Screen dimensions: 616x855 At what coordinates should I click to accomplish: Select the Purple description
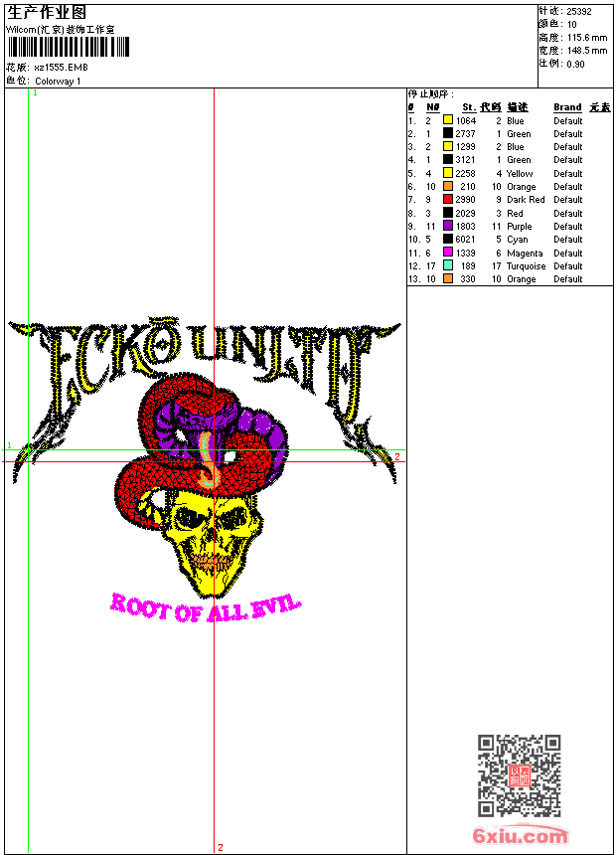pos(519,227)
